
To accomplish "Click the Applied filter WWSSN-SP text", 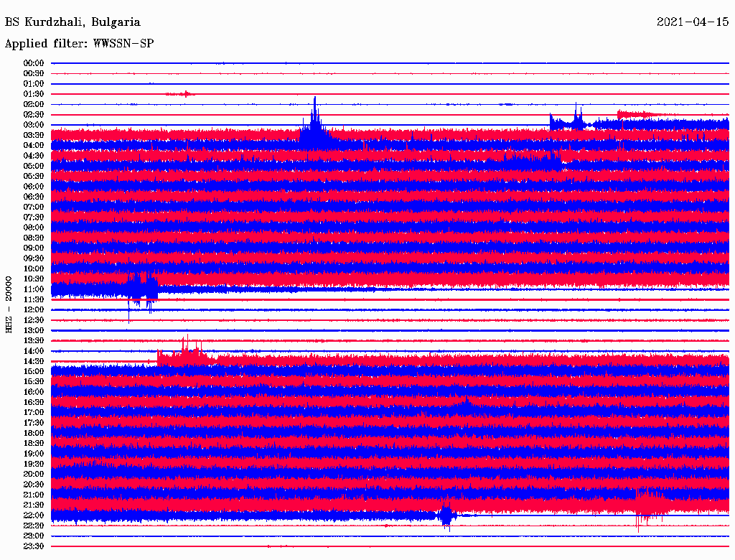I will 79,44.
